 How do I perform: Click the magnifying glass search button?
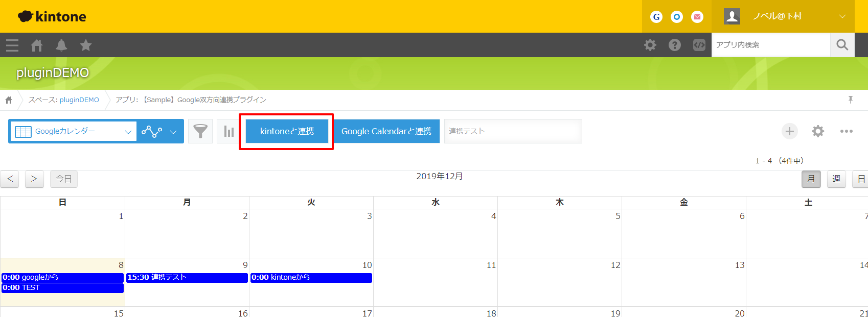(842, 45)
